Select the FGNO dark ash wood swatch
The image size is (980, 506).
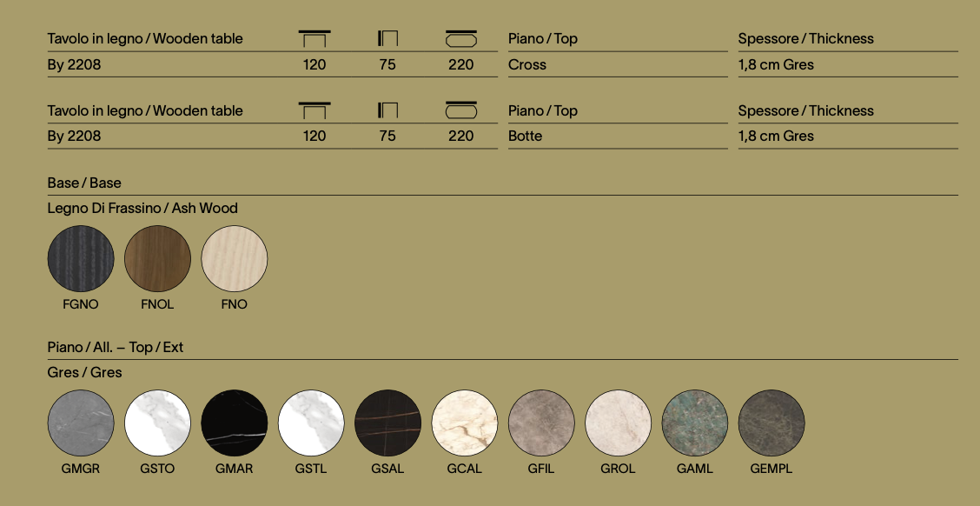pyautogui.click(x=81, y=259)
